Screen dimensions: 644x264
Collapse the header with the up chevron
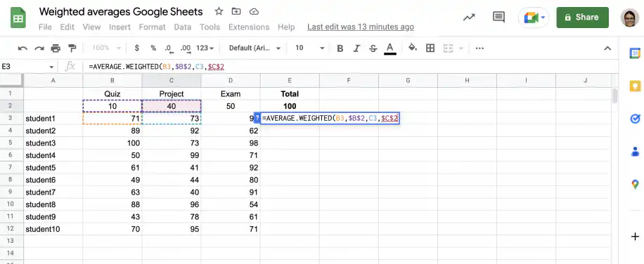(607, 48)
